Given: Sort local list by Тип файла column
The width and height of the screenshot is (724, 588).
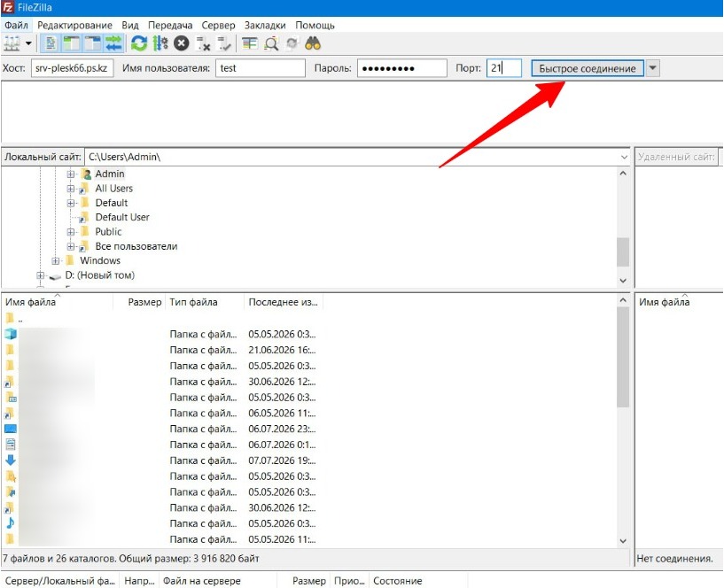Looking at the screenshot, I should [205, 302].
